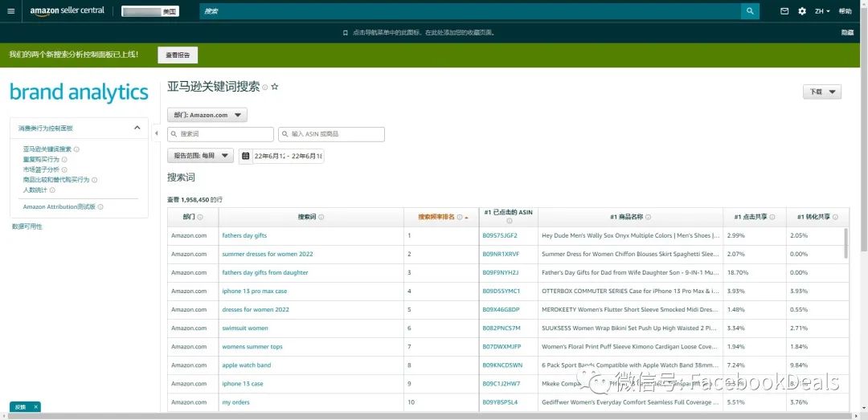Open the ZH language dropdown

point(822,11)
